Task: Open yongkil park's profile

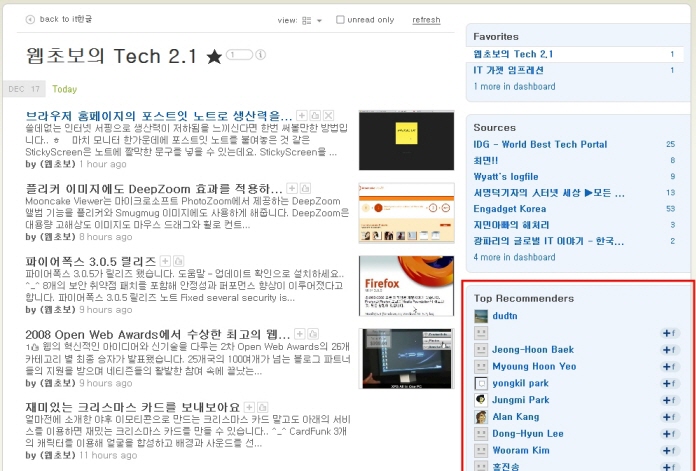Action: [520, 383]
